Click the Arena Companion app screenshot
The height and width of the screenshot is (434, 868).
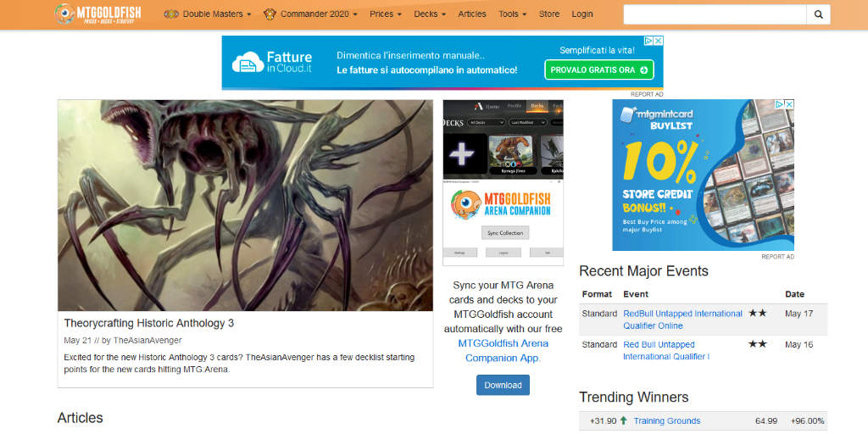(504, 183)
